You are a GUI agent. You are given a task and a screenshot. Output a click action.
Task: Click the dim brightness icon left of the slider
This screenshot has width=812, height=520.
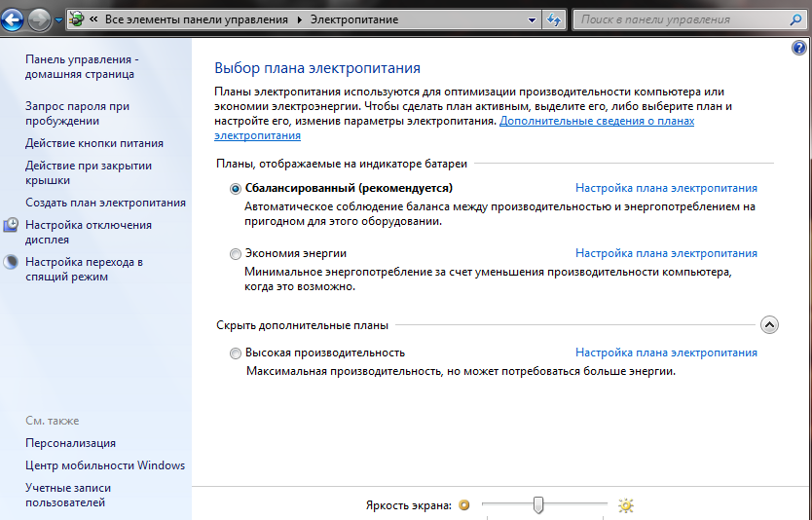pyautogui.click(x=464, y=505)
